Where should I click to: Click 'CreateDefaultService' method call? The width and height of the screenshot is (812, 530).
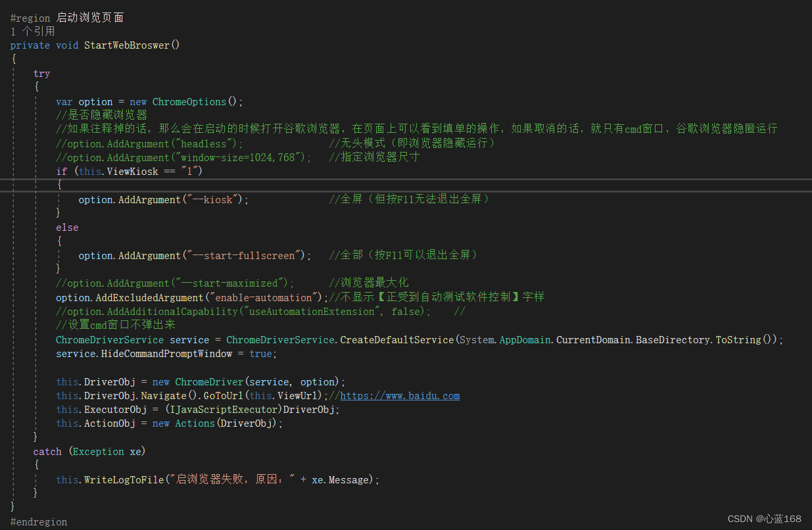pos(397,340)
